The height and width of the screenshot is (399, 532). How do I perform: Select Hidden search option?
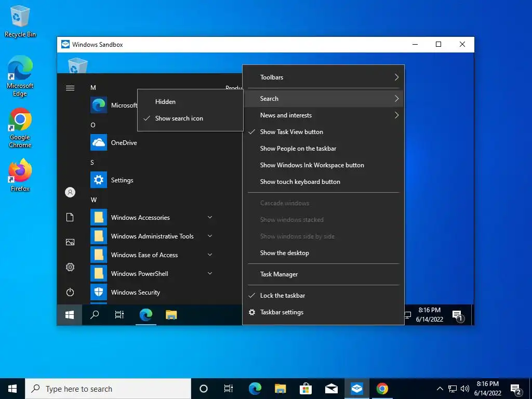point(190,101)
